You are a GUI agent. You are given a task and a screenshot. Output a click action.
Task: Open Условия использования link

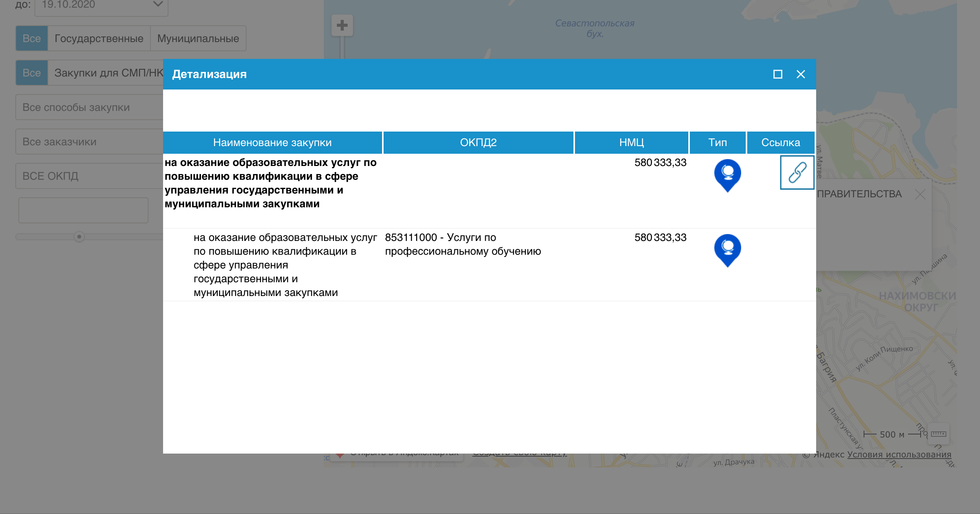899,454
